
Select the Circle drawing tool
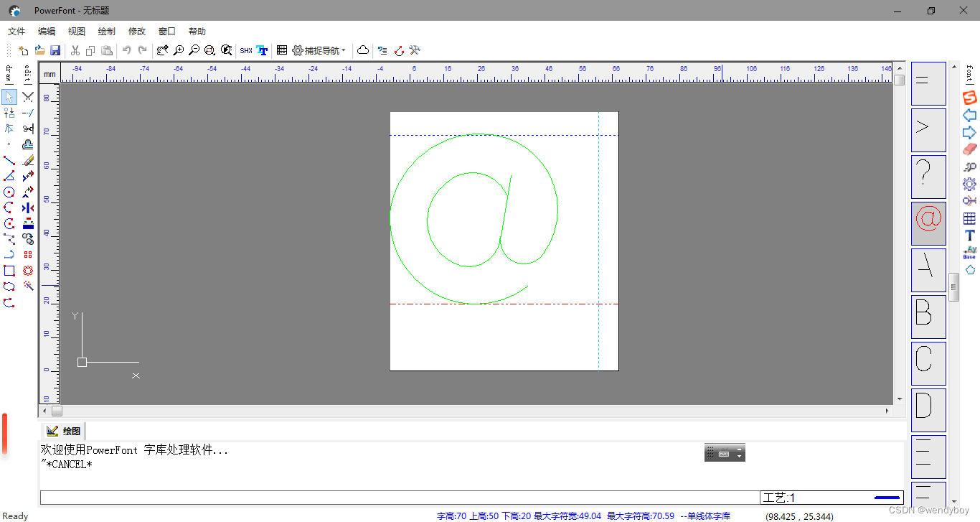[x=9, y=192]
